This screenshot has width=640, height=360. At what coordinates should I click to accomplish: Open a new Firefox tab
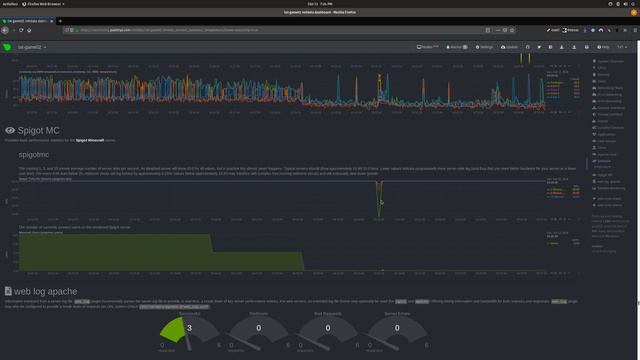coord(60,21)
